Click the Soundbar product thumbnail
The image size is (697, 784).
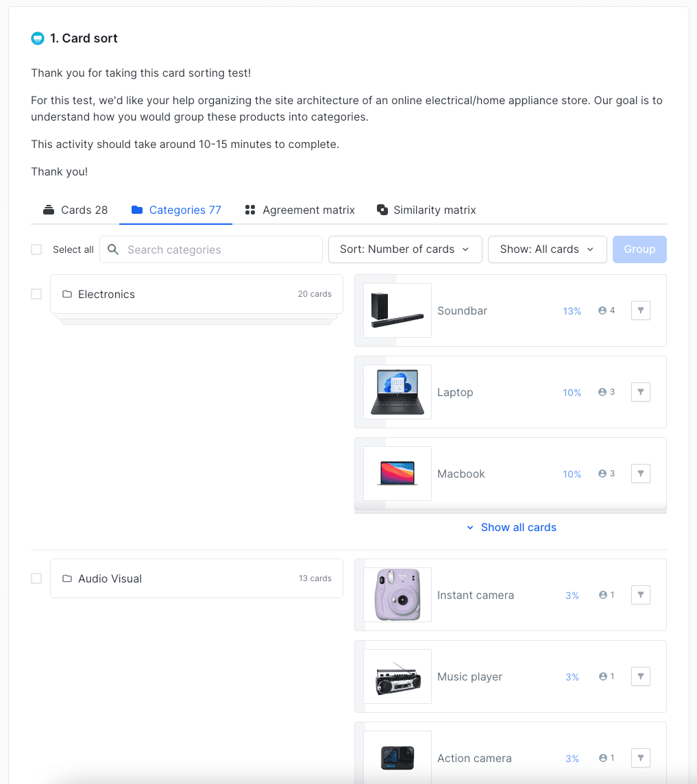pyautogui.click(x=398, y=310)
